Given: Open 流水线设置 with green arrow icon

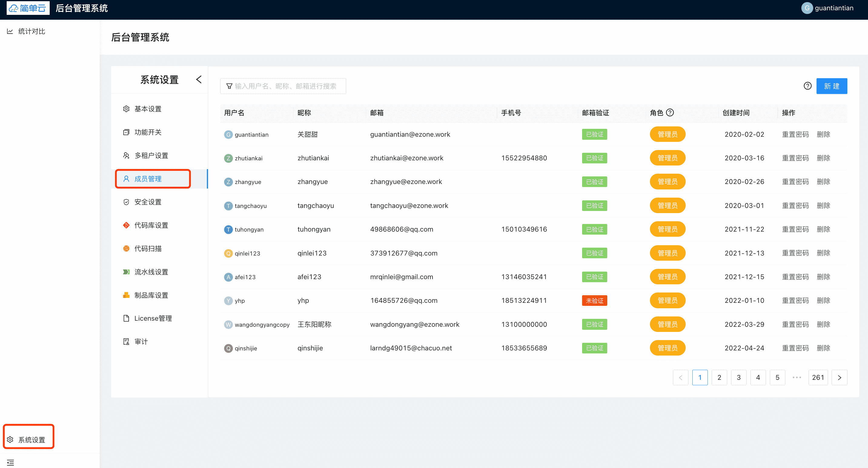Looking at the screenshot, I should pos(151,272).
